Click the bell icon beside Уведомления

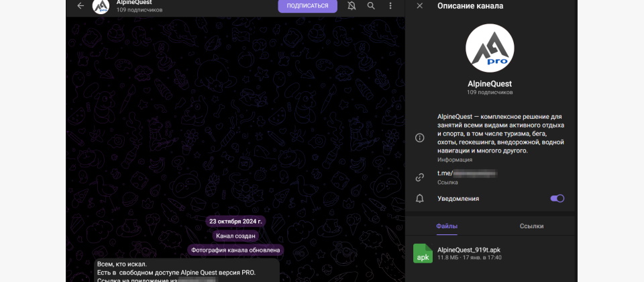[x=420, y=199]
